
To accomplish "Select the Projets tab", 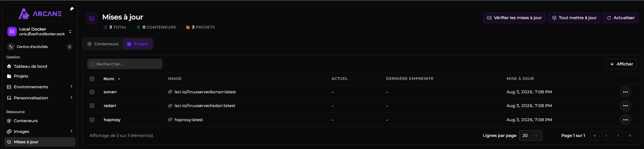I will click(138, 44).
